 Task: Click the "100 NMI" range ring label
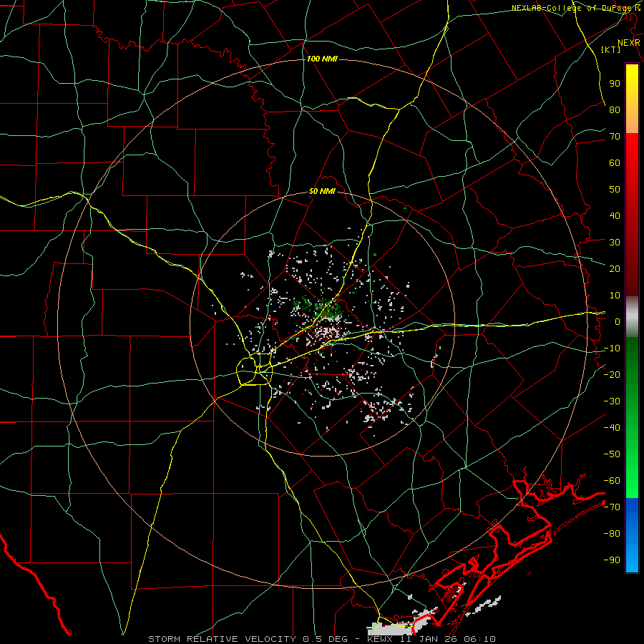322,59
